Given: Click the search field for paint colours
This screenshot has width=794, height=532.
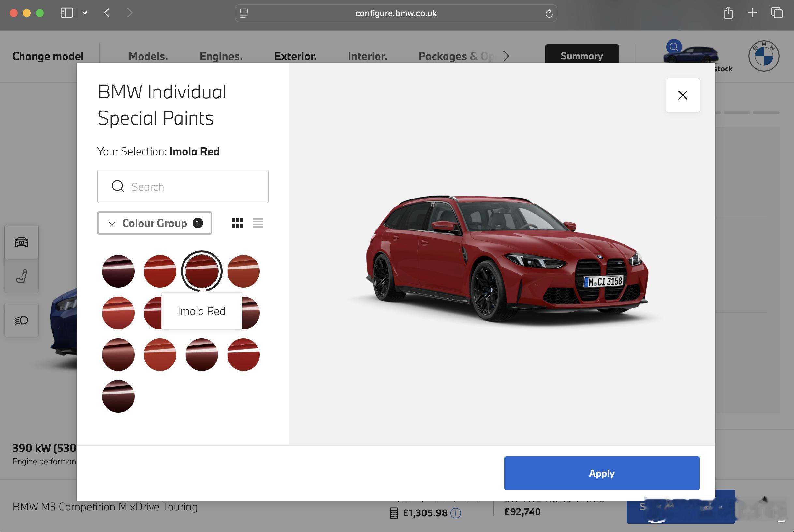Looking at the screenshot, I should point(183,186).
